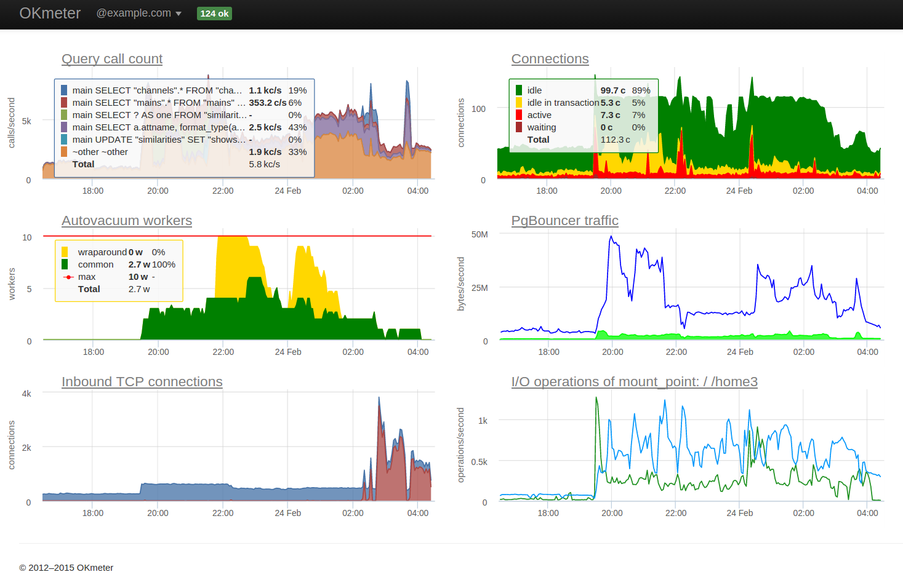
Task: Click the green 124 ok status badge
Action: [214, 14]
